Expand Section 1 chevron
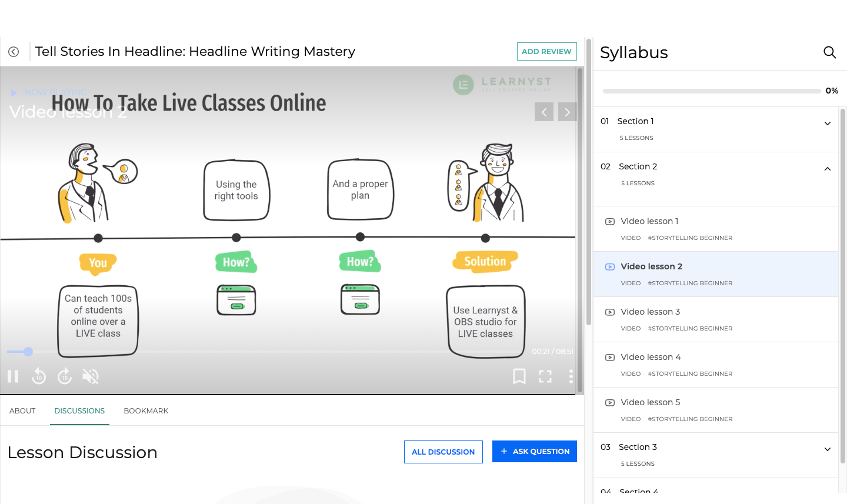Screen dimensions: 847x504 pyautogui.click(x=828, y=124)
